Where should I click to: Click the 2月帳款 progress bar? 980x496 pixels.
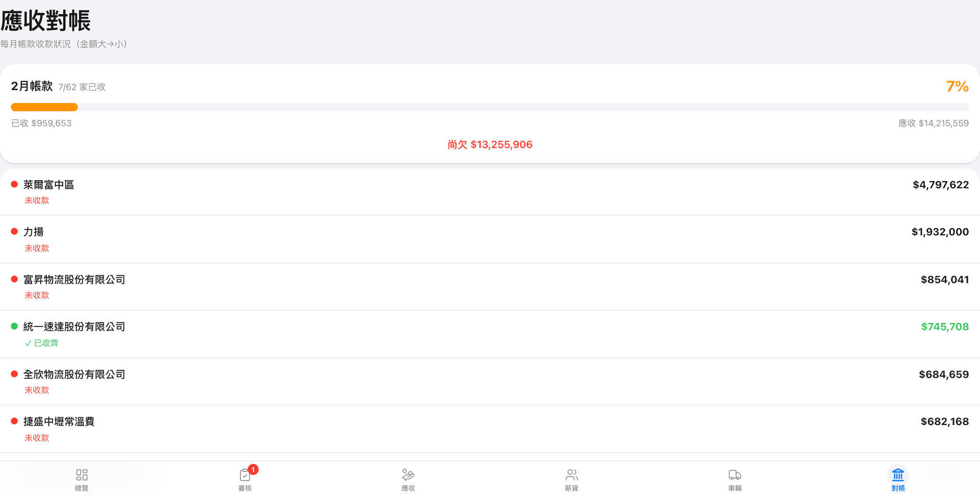tap(489, 107)
